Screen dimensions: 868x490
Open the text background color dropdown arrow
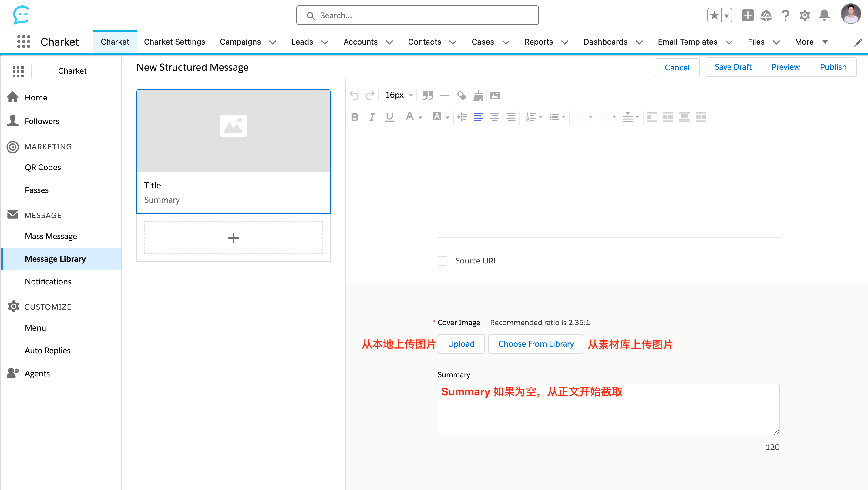447,118
